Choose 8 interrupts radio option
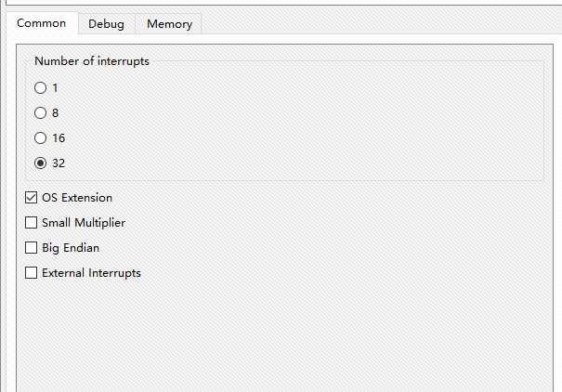 click(40, 113)
